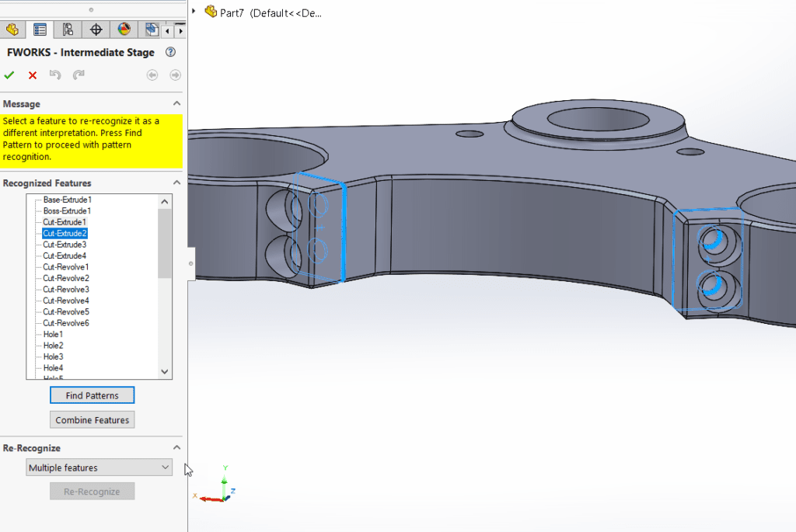Screen dimensions: 796x532
Task: Switch to the PropertyManager tab
Action: 40,30
